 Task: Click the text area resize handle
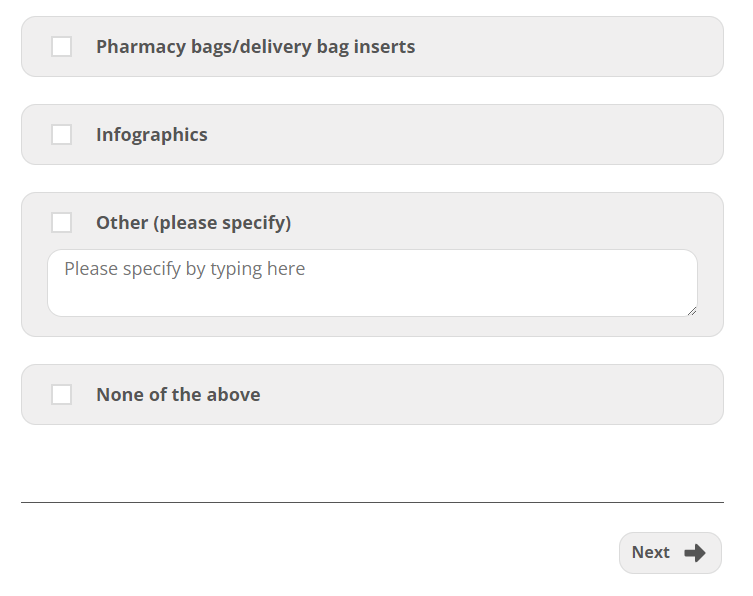691,310
